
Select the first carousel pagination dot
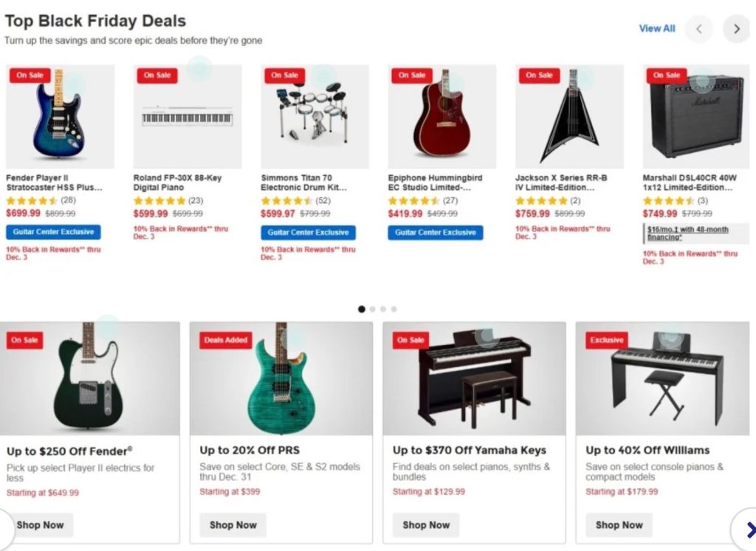click(362, 309)
